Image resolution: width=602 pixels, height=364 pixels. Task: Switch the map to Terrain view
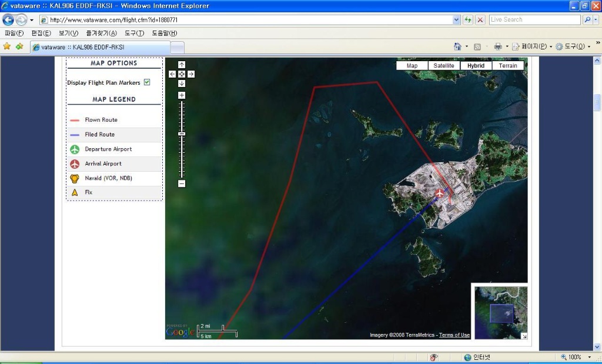click(508, 66)
